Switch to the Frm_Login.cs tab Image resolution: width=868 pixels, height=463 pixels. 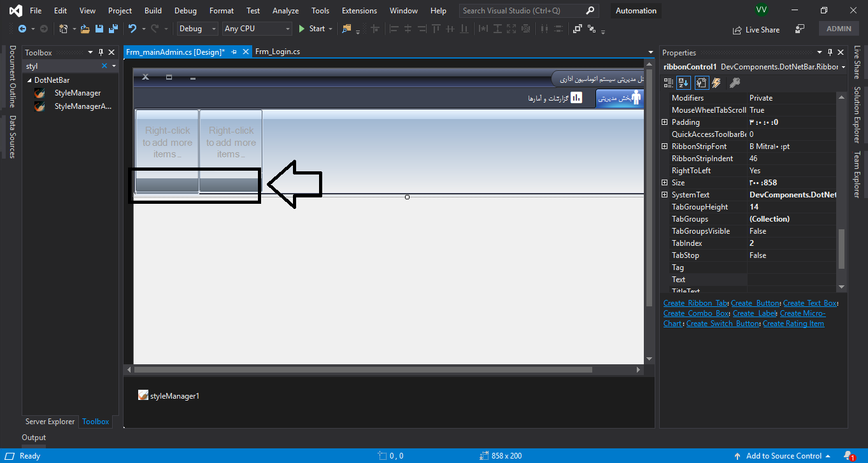[277, 52]
